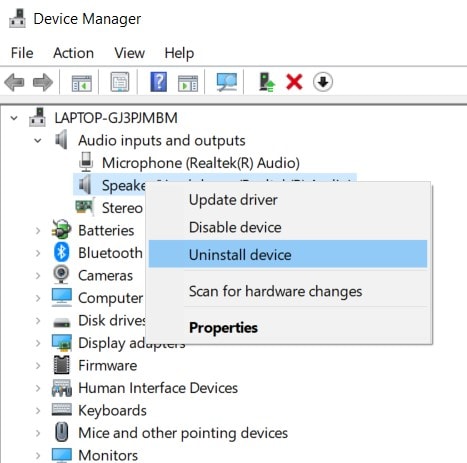Select the Audio inputs and outputs label
Viewport: 467px width, 463px height.
[x=162, y=140]
